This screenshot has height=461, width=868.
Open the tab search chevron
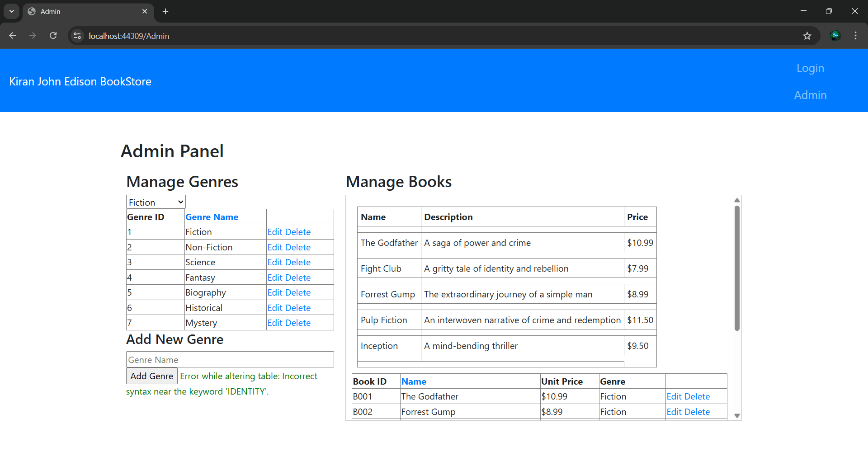click(11, 11)
